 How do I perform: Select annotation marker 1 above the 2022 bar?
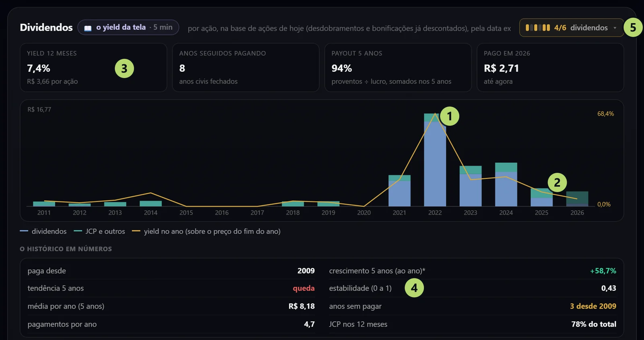(450, 116)
